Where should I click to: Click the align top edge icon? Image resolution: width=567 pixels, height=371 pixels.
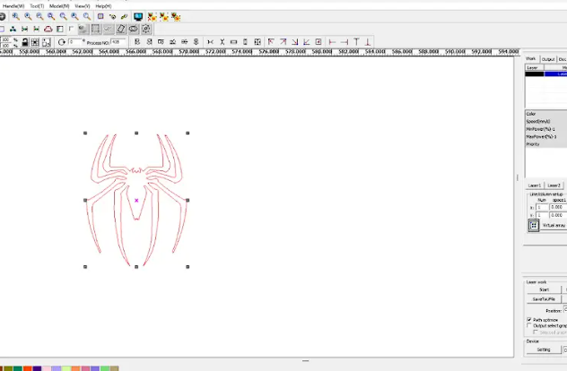click(x=356, y=42)
